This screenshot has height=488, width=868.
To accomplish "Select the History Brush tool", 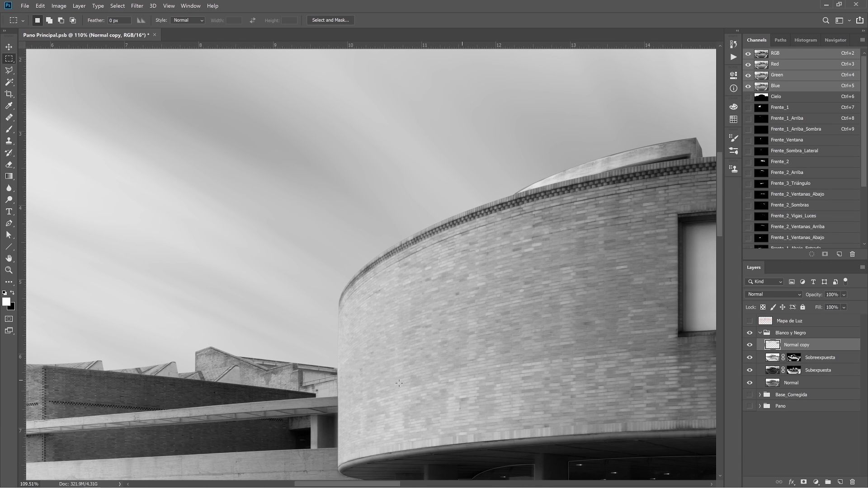I will (9, 153).
